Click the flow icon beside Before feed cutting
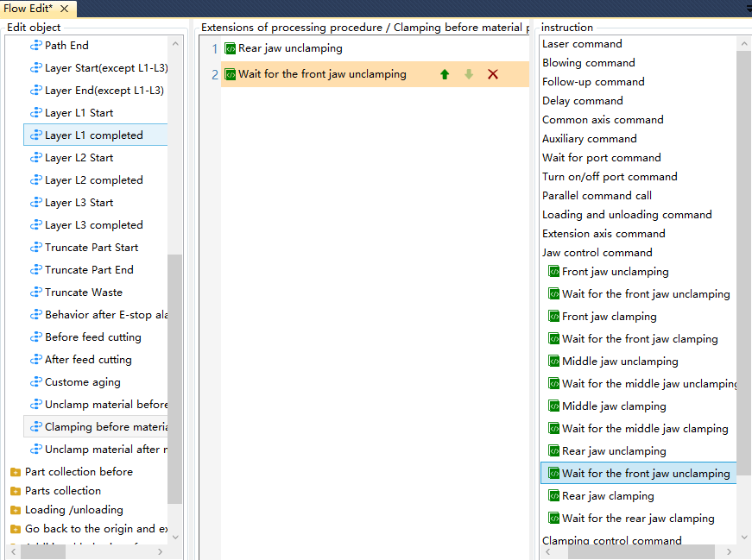This screenshot has width=752, height=560. point(36,337)
